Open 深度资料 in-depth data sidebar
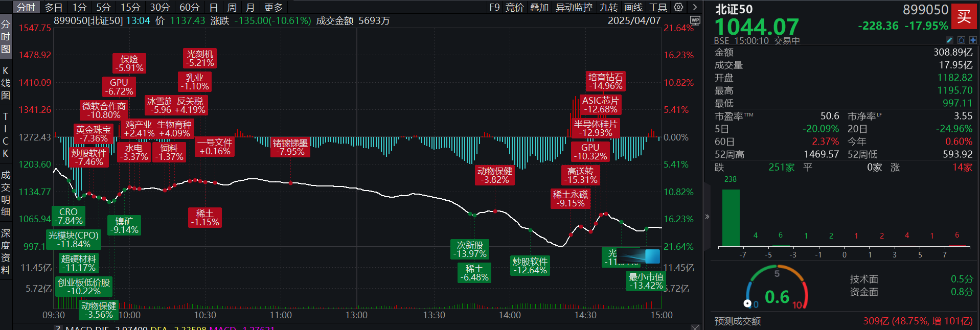The width and height of the screenshot is (980, 330). tap(6, 252)
